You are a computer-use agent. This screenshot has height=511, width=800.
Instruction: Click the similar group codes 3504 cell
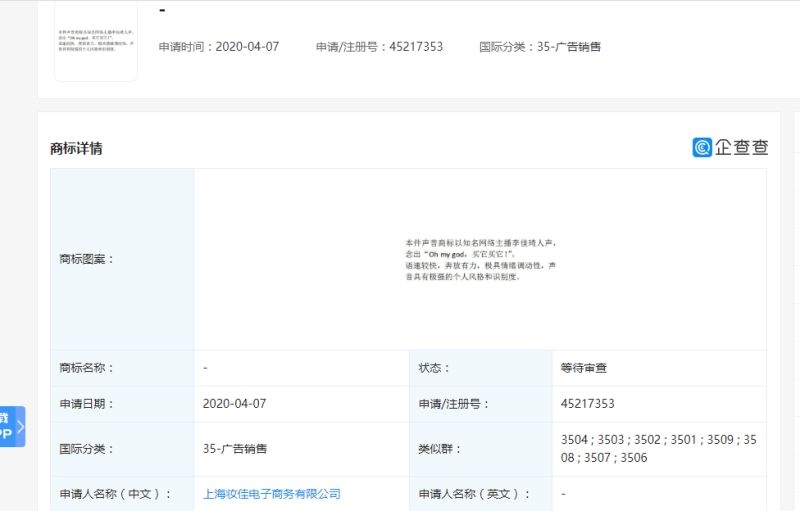[659, 449]
